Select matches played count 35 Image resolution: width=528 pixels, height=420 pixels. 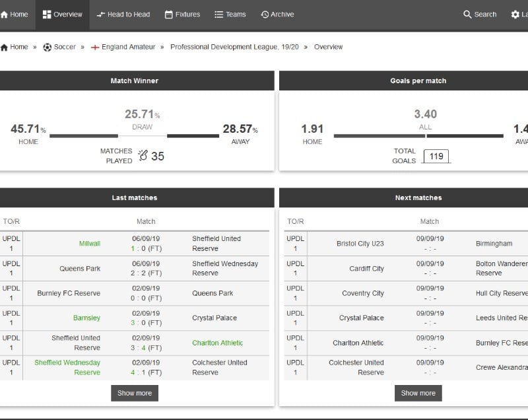tap(158, 157)
